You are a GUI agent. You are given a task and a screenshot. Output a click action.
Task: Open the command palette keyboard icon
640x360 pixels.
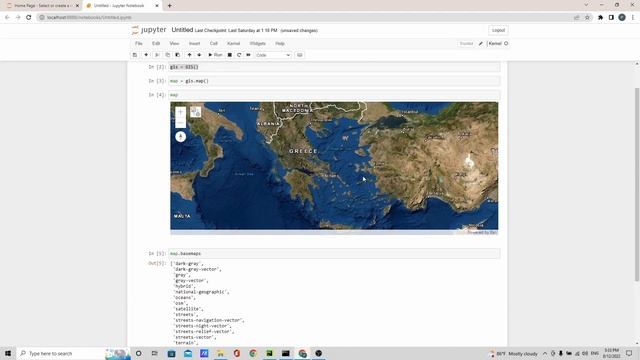point(300,55)
